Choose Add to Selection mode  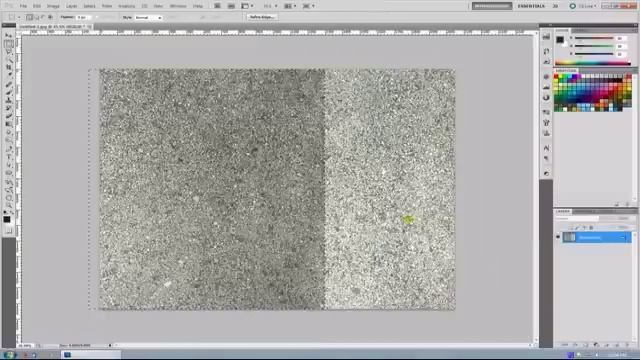tap(36, 17)
